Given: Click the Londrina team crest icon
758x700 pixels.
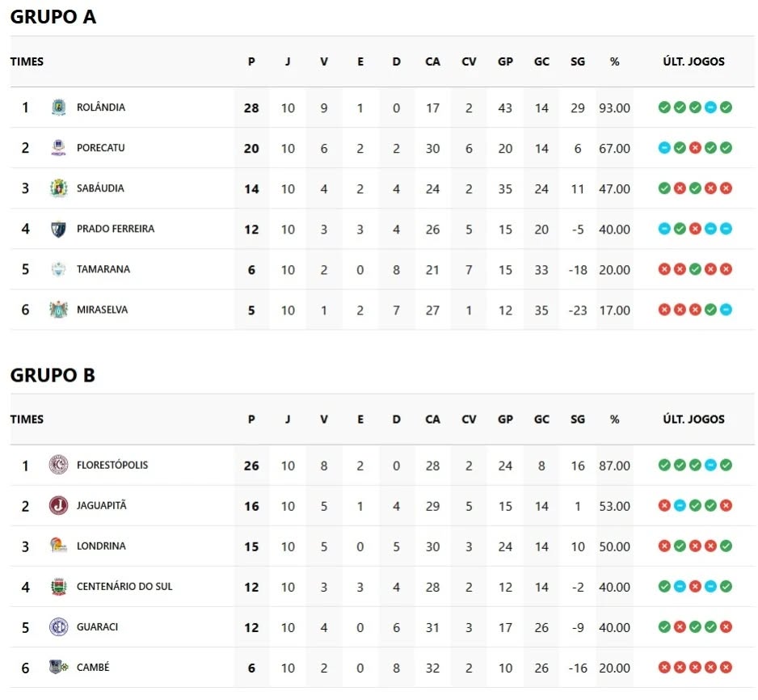Looking at the screenshot, I should click(x=58, y=546).
